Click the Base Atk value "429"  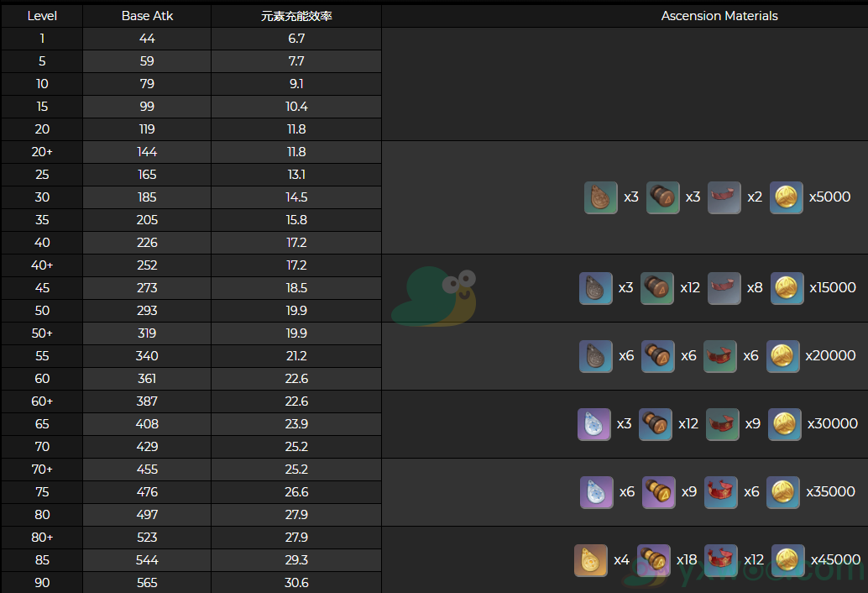point(147,448)
